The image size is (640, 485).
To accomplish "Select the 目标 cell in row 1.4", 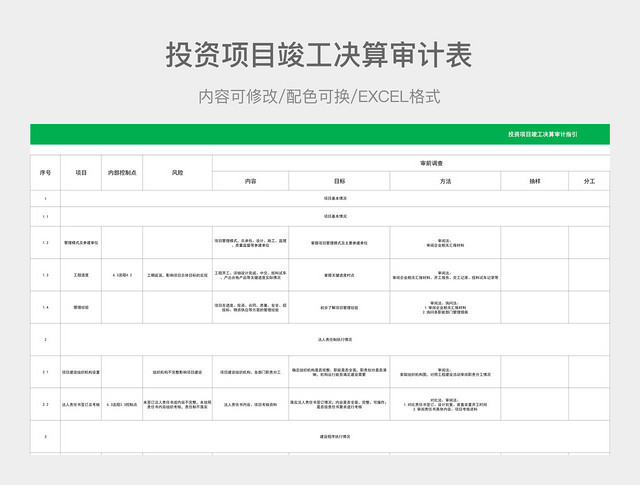I will click(x=339, y=307).
